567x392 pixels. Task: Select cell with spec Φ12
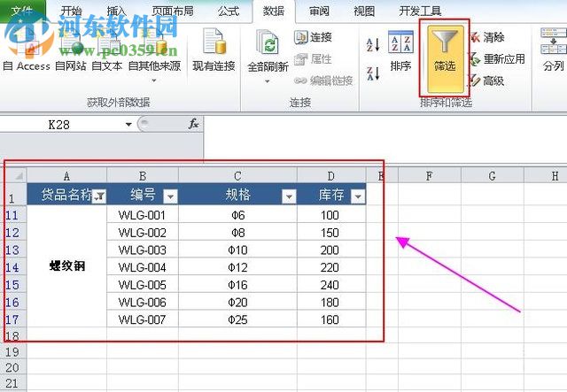pos(237,267)
